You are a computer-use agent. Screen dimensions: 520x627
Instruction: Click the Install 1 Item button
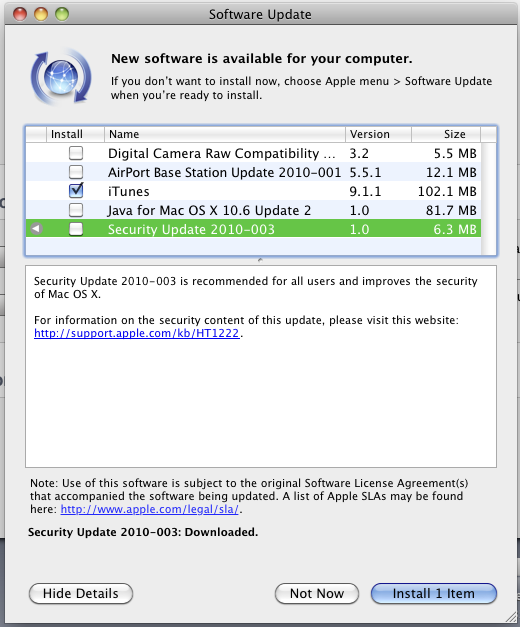tap(434, 593)
